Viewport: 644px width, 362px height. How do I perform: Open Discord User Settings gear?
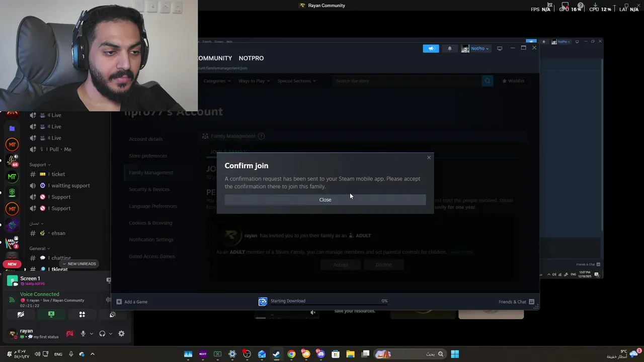(x=121, y=333)
